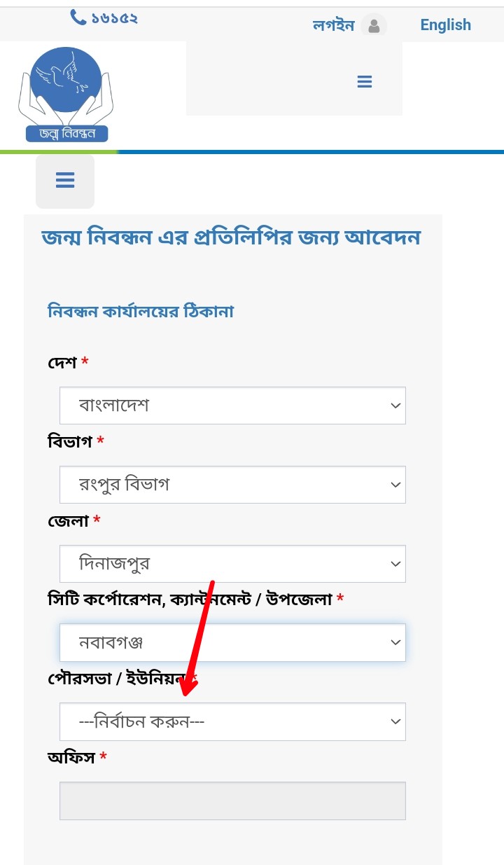This screenshot has height=865, width=504.
Task: Open the top-right hamburger menu icon
Action: pos(364,82)
